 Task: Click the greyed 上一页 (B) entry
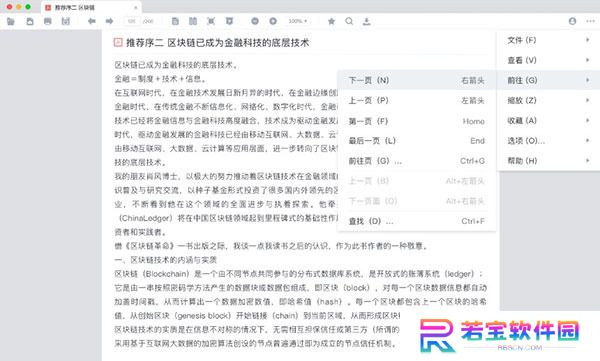coord(417,181)
